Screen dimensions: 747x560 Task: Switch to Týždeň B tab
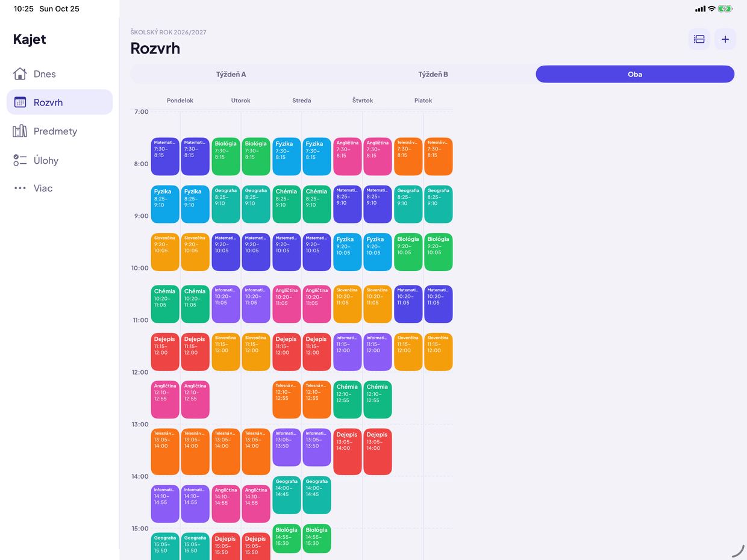click(433, 75)
